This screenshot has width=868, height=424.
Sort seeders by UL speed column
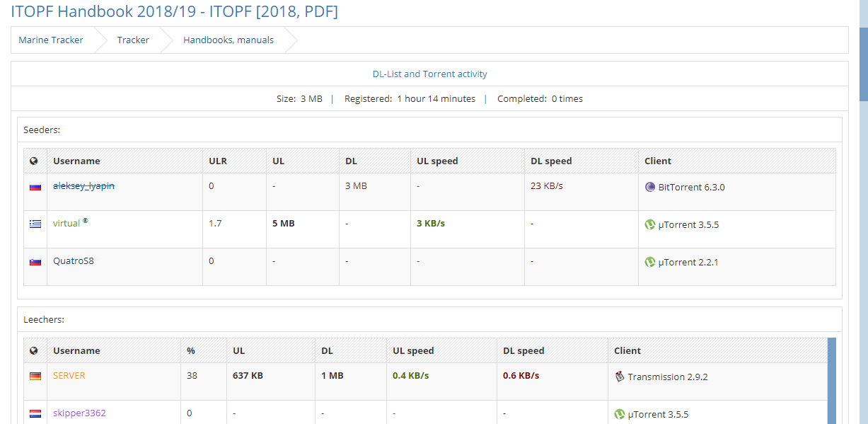coord(437,161)
